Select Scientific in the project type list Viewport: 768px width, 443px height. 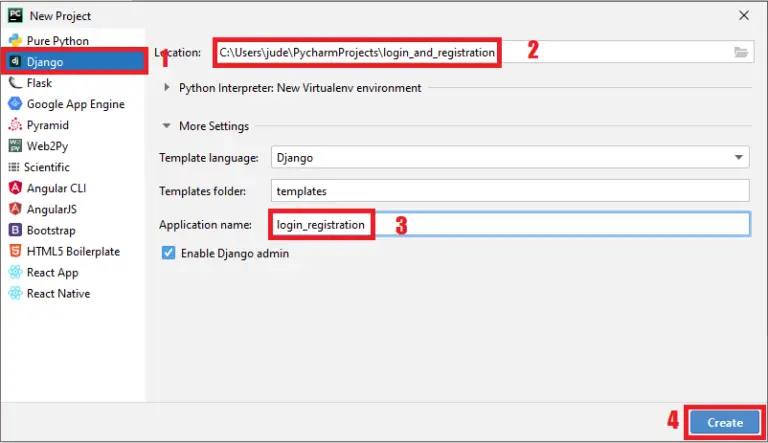pos(46,167)
